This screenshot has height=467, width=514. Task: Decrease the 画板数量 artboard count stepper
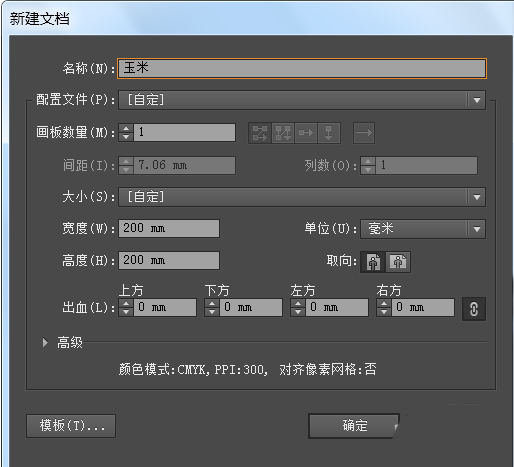126,137
